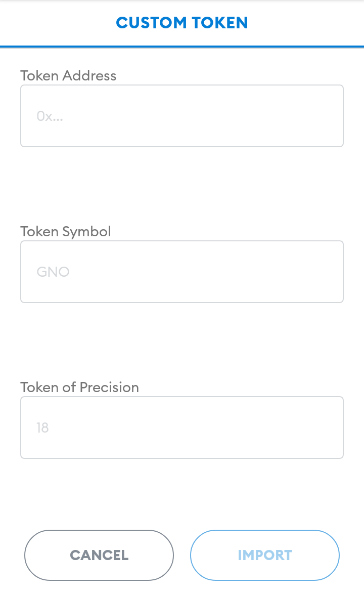Screen dimensions: 364x595
Task: Click the blue divider under the header
Action: [x=182, y=47]
